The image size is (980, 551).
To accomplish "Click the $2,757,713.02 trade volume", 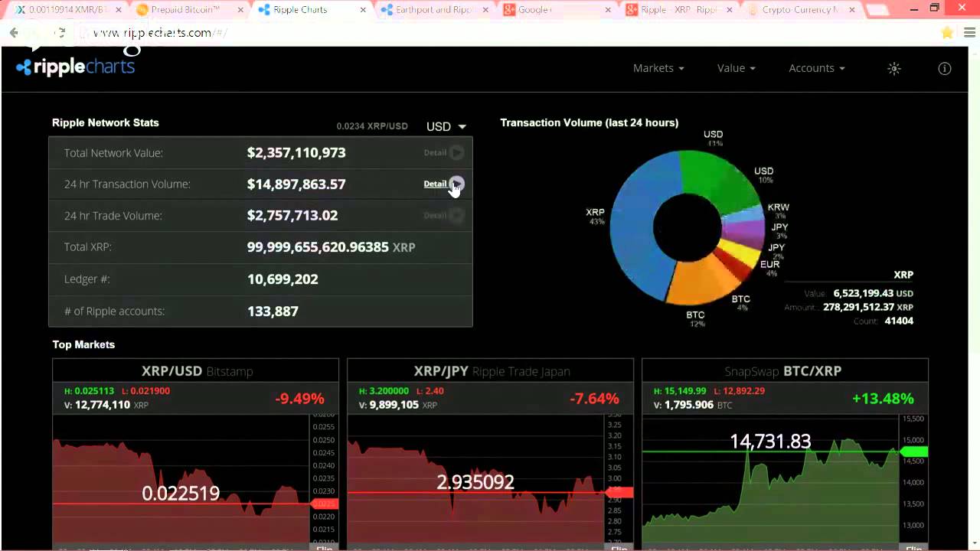I will click(x=292, y=215).
